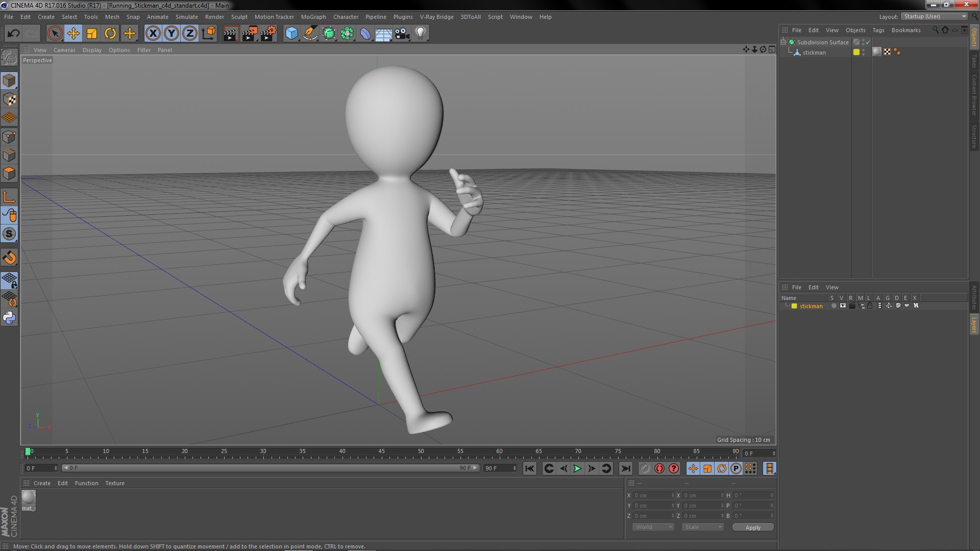Toggle visibility of stickman layer
The width and height of the screenshot is (980, 551).
tap(841, 306)
